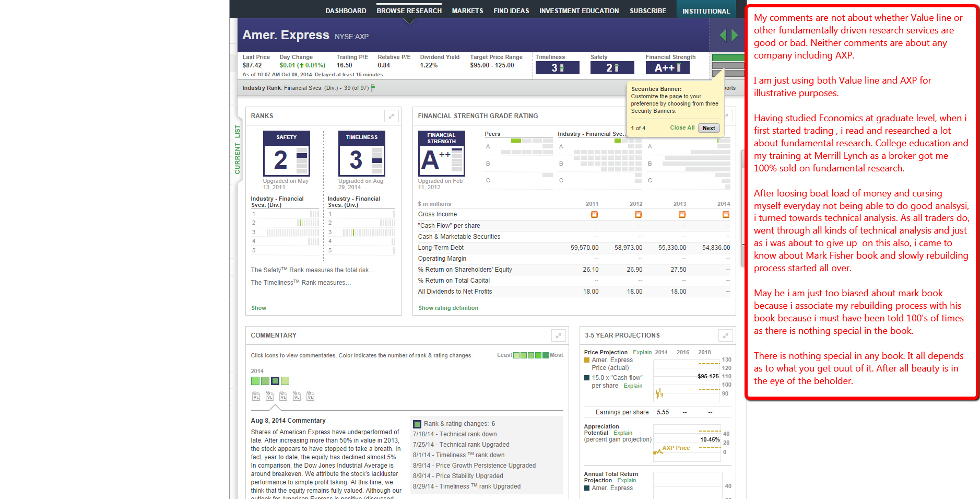Click the Gross Income lock icon for 2011
This screenshot has width=980, height=499.
coord(594,214)
